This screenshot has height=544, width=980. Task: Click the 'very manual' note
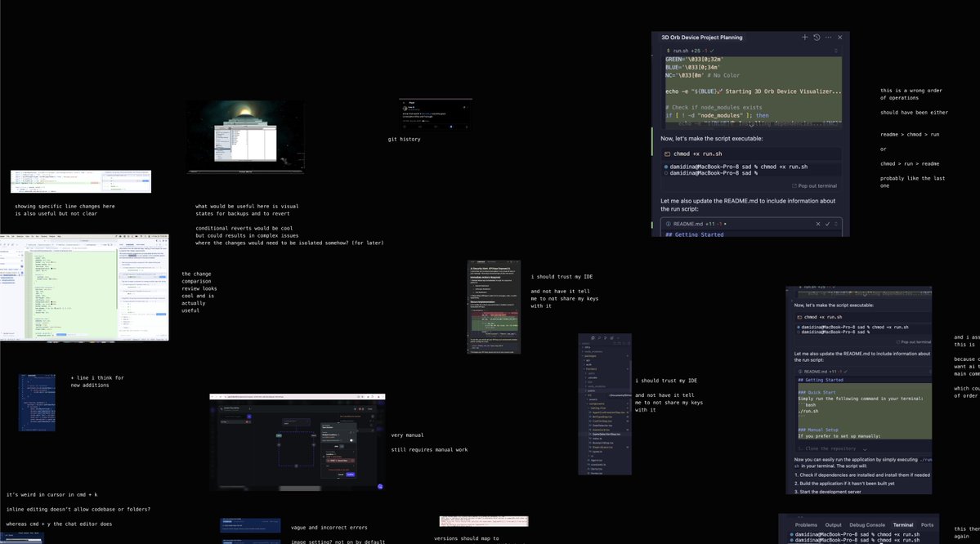[x=408, y=435]
